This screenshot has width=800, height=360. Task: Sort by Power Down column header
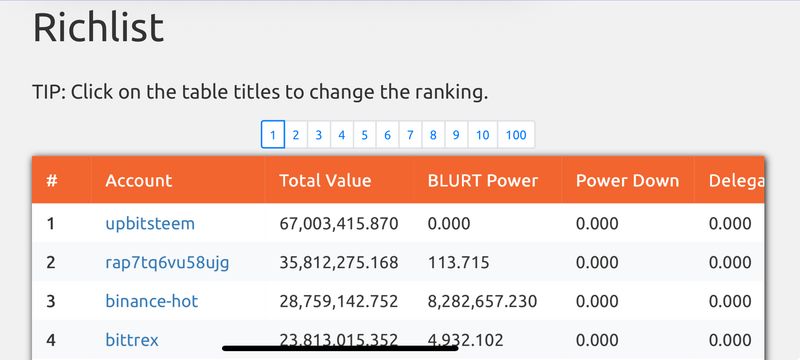(x=628, y=181)
